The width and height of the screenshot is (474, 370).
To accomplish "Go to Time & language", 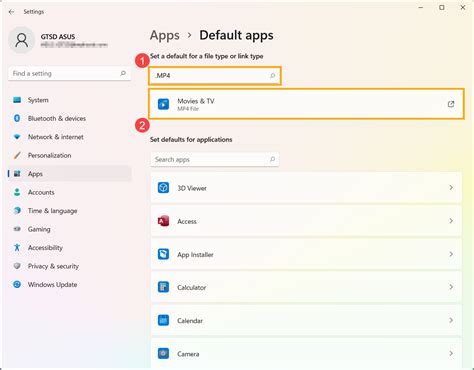I will [70, 211].
